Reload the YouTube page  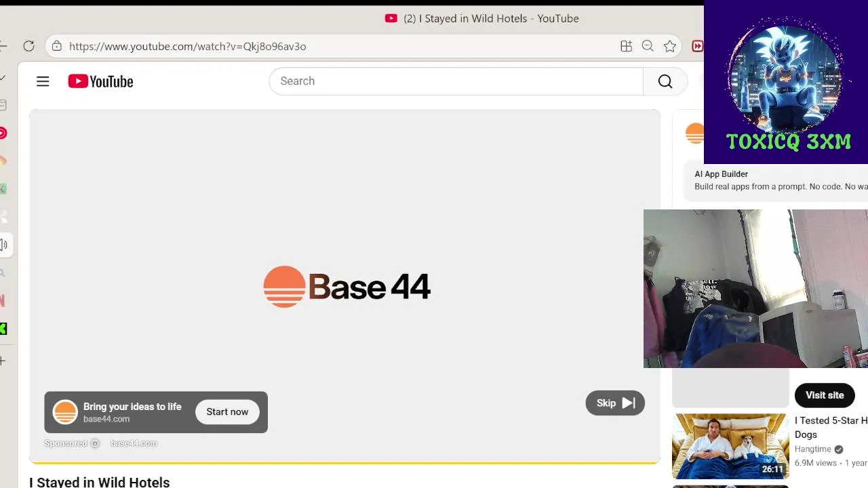28,46
